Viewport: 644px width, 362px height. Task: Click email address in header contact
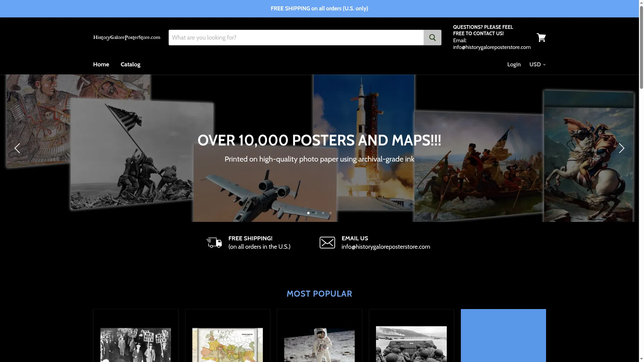492,47
